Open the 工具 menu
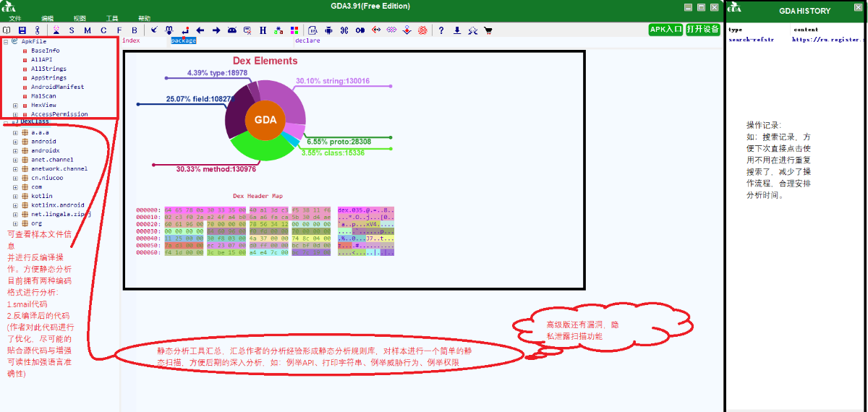 click(112, 18)
